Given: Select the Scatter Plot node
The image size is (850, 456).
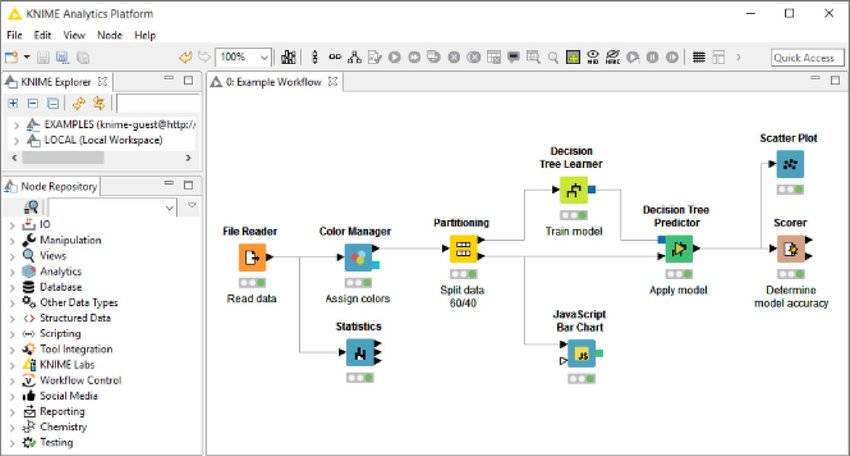Looking at the screenshot, I should [790, 165].
